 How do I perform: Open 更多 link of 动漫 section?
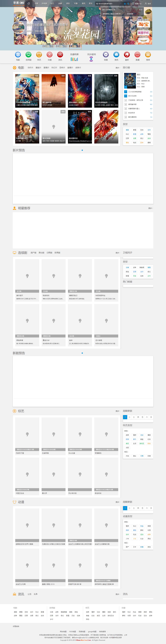click(x=118, y=502)
